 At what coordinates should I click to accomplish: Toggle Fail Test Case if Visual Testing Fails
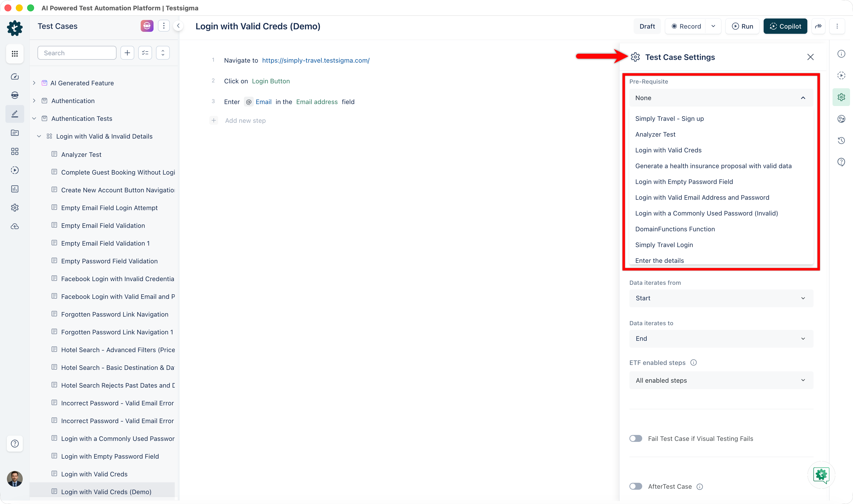(636, 438)
